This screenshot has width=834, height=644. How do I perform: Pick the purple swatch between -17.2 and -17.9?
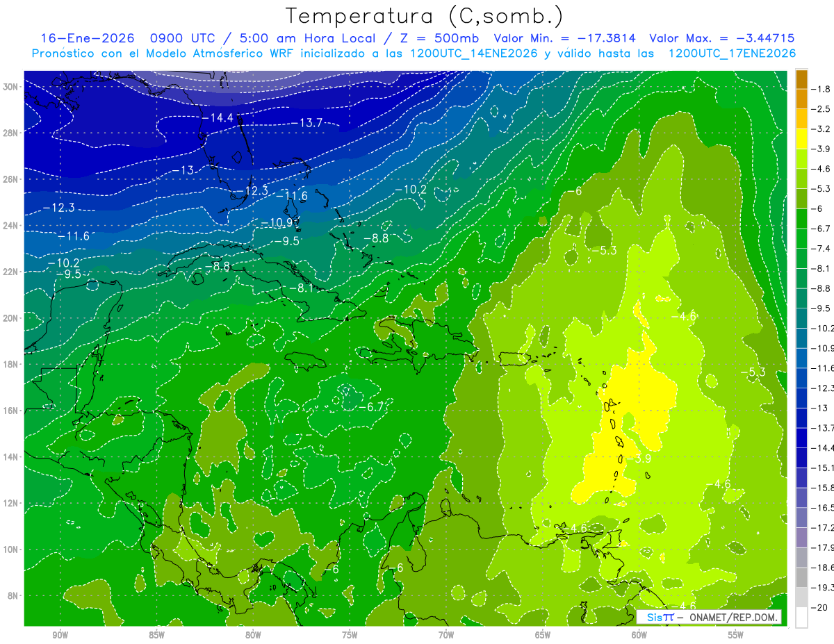801,538
